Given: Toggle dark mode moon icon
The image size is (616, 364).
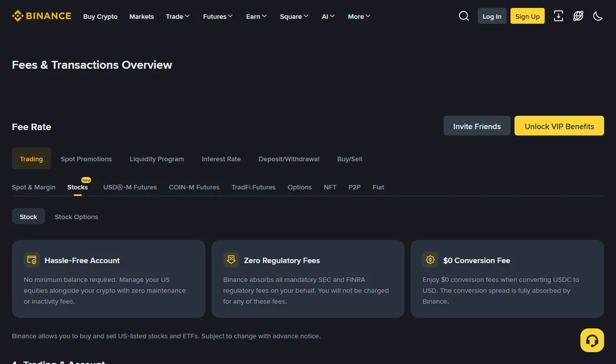Looking at the screenshot, I should pyautogui.click(x=598, y=16).
